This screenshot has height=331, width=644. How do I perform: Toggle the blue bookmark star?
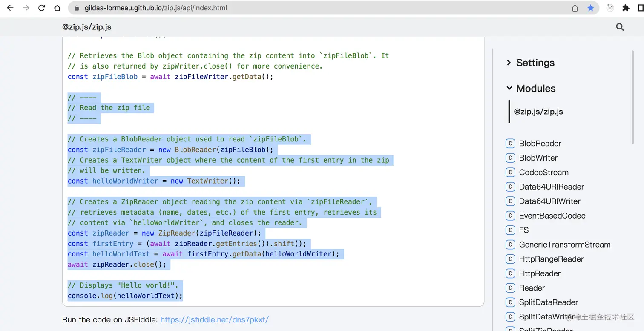590,8
